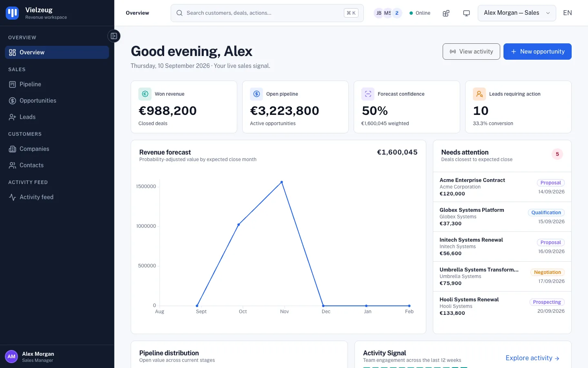This screenshot has height=368, width=588.
Task: Click the JB avatar in the header
Action: [x=379, y=13]
